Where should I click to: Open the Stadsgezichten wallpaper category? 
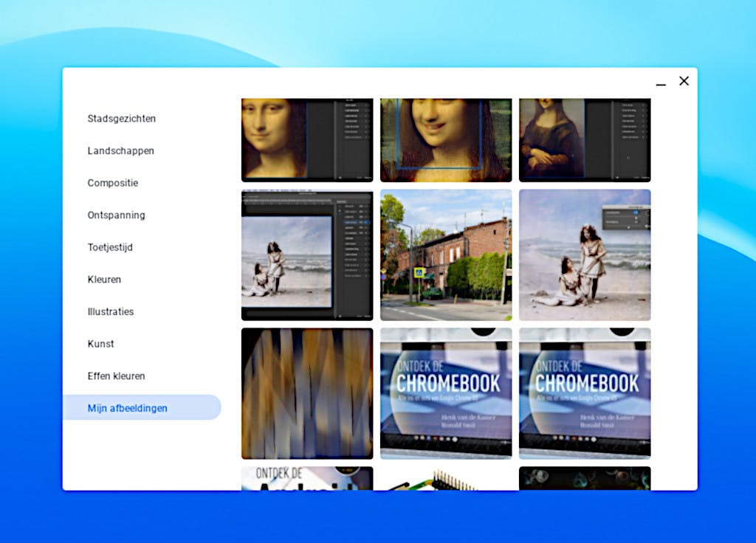point(122,119)
